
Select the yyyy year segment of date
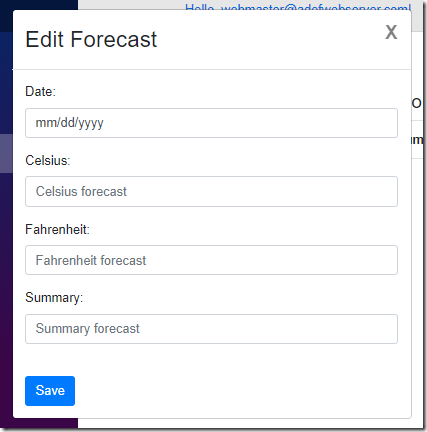91,123
